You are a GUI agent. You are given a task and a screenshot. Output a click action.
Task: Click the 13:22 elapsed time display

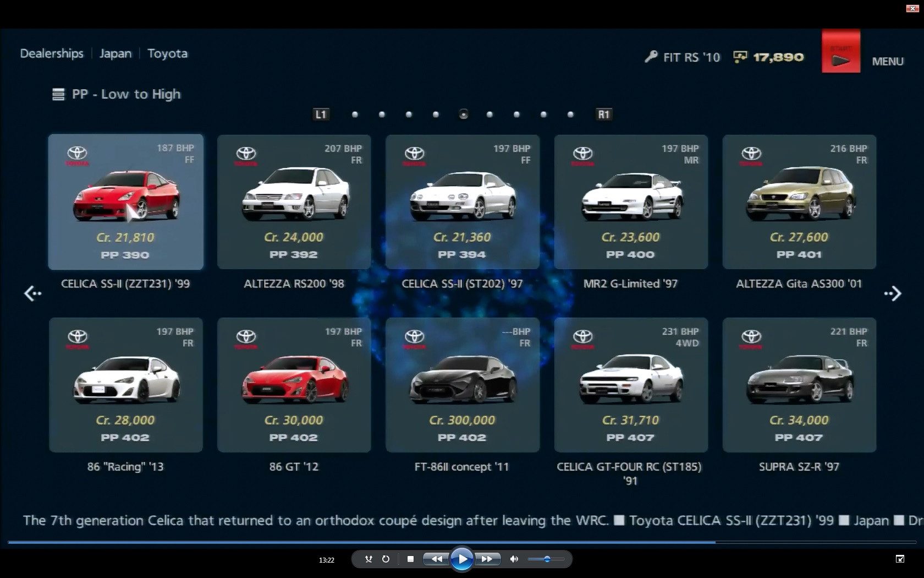click(326, 560)
